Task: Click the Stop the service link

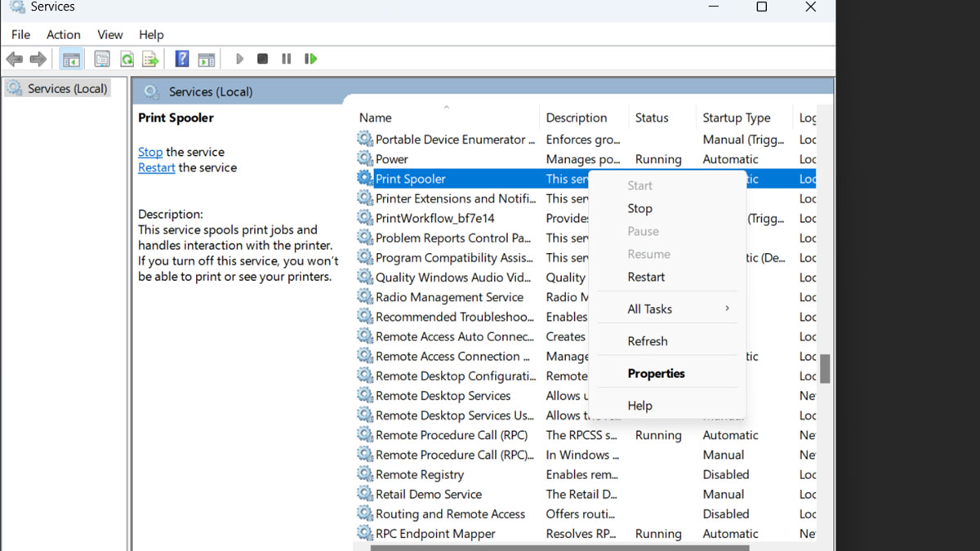Action: [150, 152]
